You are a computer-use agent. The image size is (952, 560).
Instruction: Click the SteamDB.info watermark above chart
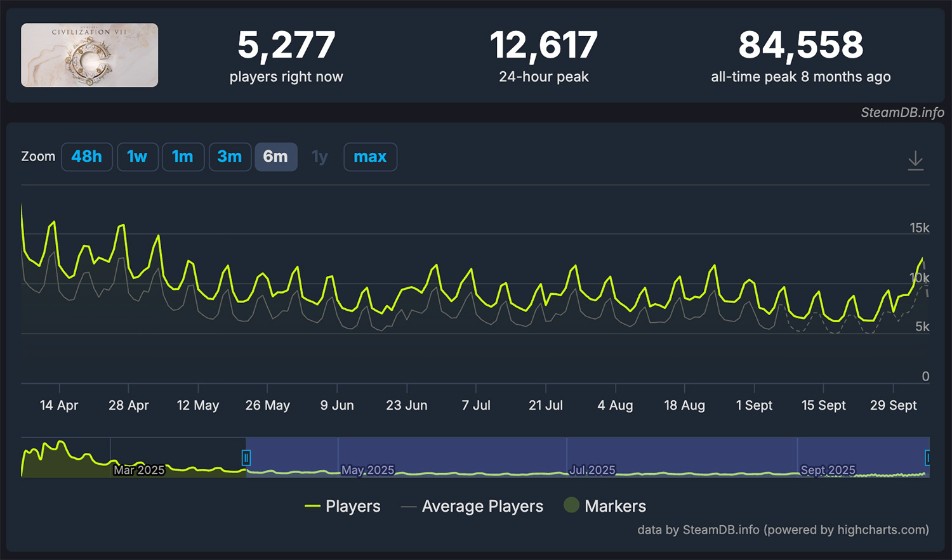point(902,112)
